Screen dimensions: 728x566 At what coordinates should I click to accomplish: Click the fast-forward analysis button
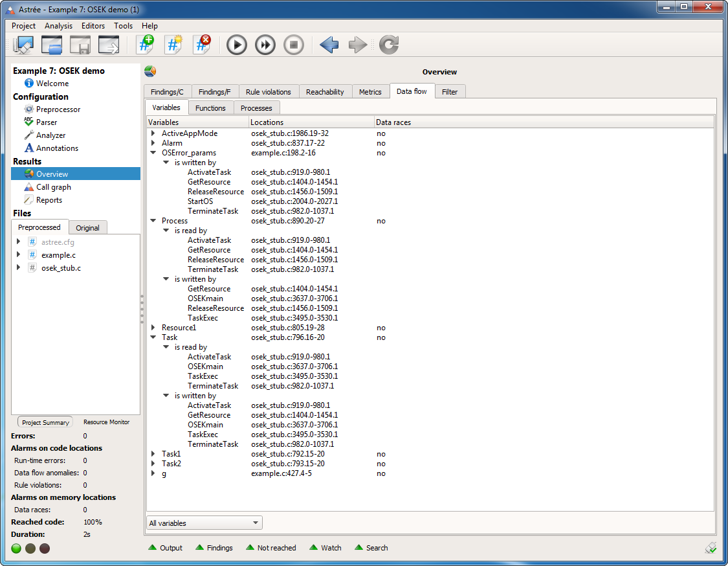point(265,45)
